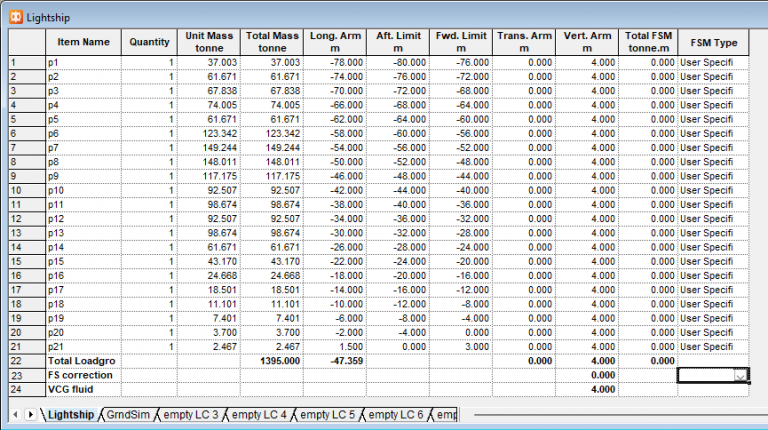Image resolution: width=768 pixels, height=430 pixels.
Task: Select the Unit Mass cell showing 149.244
Action: point(209,147)
